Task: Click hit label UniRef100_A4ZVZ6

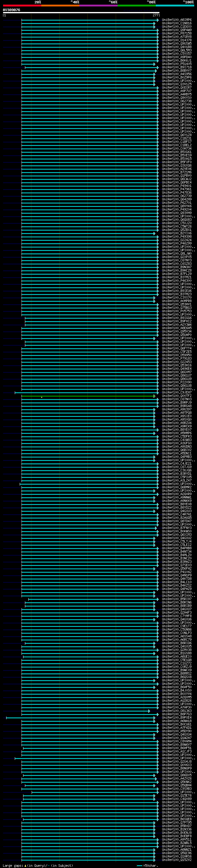Action: [x=176, y=779]
